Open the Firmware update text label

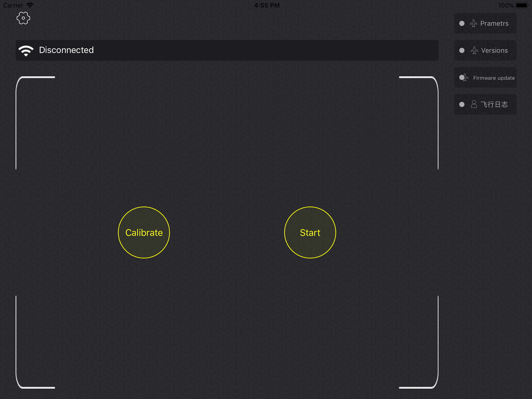click(494, 78)
